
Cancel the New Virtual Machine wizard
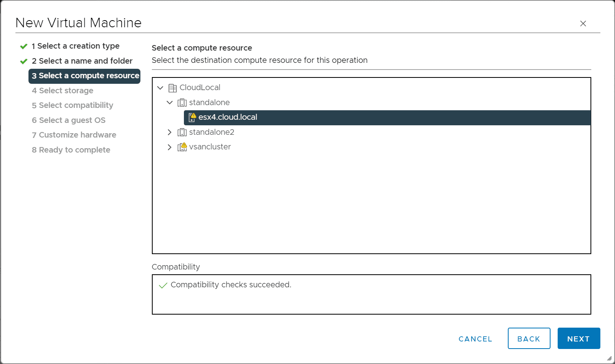tap(475, 339)
